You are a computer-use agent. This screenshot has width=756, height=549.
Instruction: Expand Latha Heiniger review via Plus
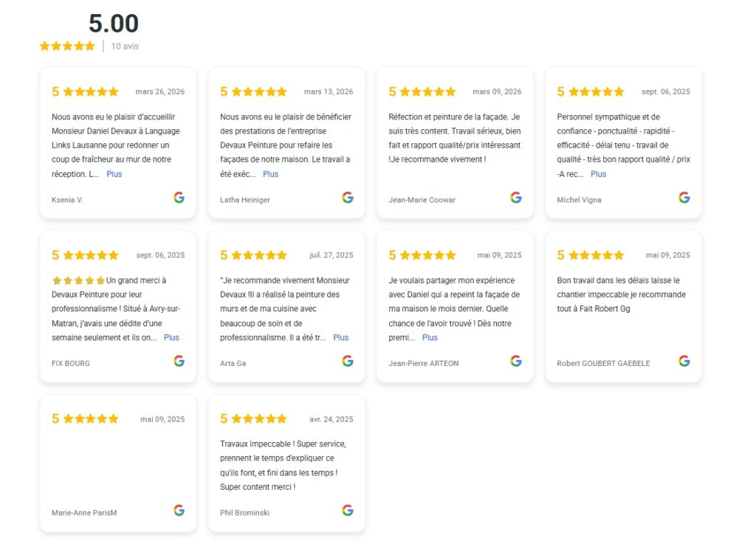pyautogui.click(x=270, y=174)
